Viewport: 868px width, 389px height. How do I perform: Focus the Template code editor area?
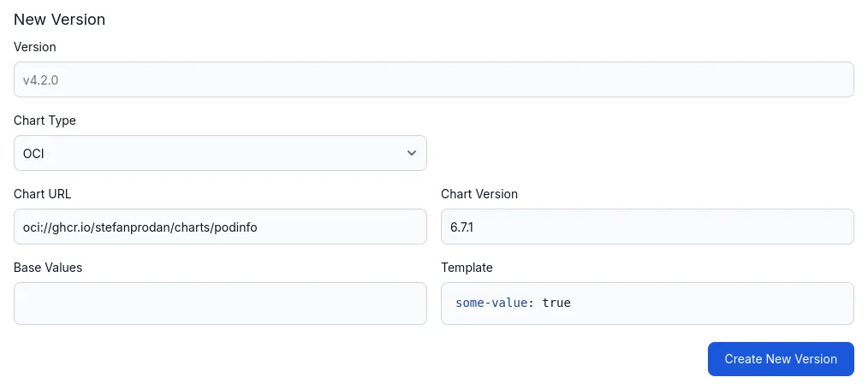coord(647,304)
